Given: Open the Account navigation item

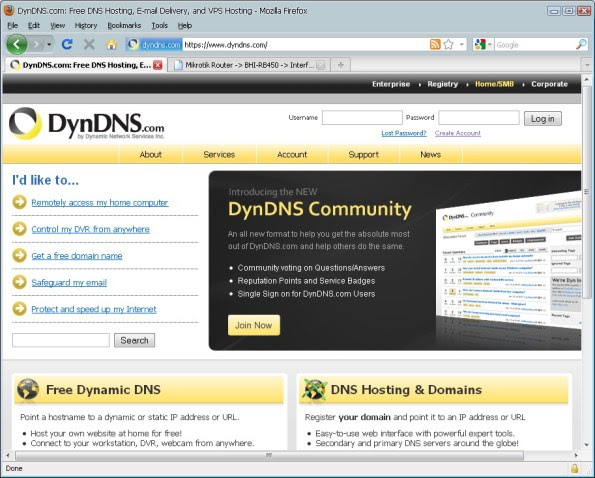Looking at the screenshot, I should point(292,154).
